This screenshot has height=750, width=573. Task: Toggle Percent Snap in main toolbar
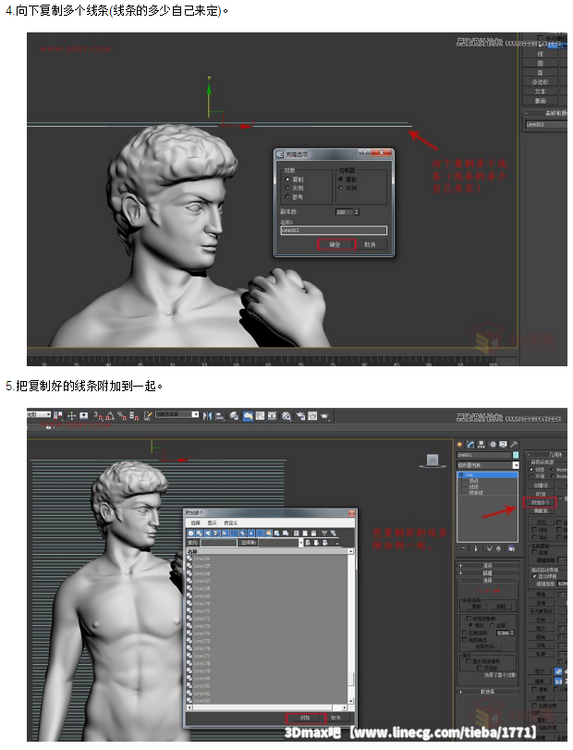(x=121, y=416)
